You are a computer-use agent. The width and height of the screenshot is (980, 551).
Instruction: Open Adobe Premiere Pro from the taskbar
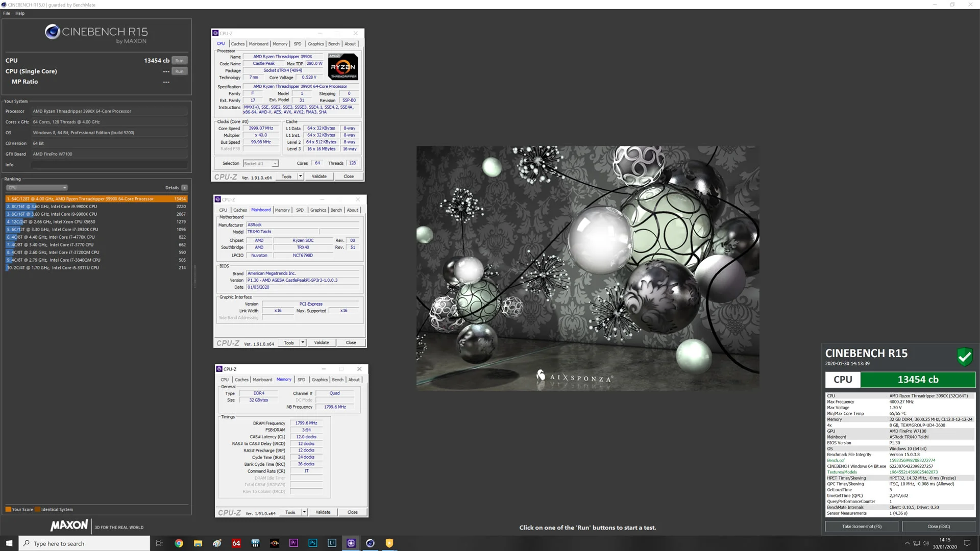pos(293,543)
